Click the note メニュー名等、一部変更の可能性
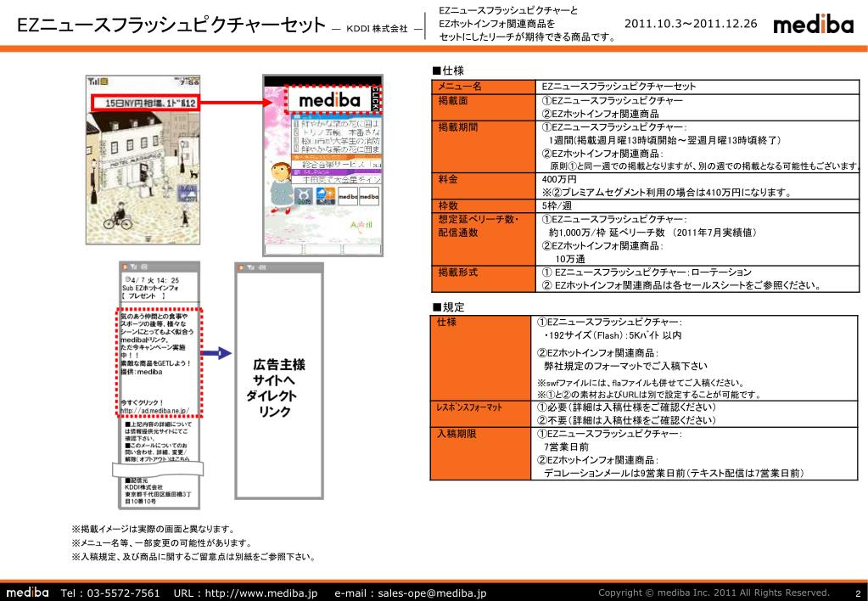 162,542
